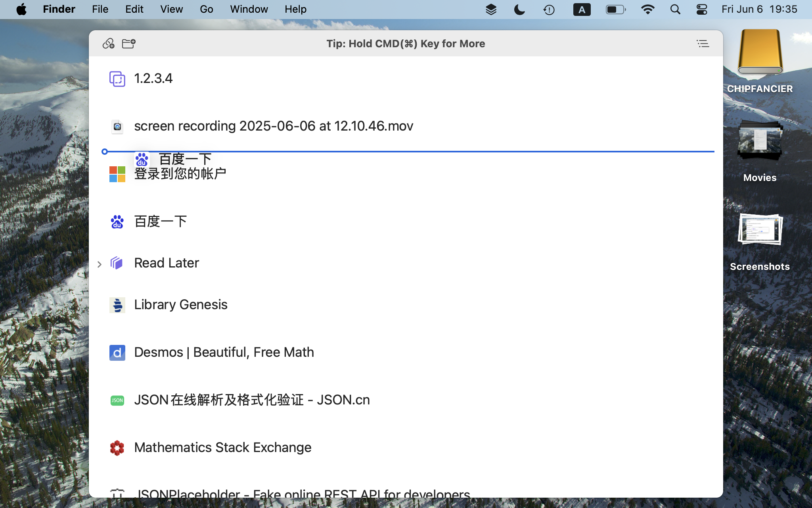Open the Window menu
Viewport: 812px width, 508px height.
tap(249, 9)
